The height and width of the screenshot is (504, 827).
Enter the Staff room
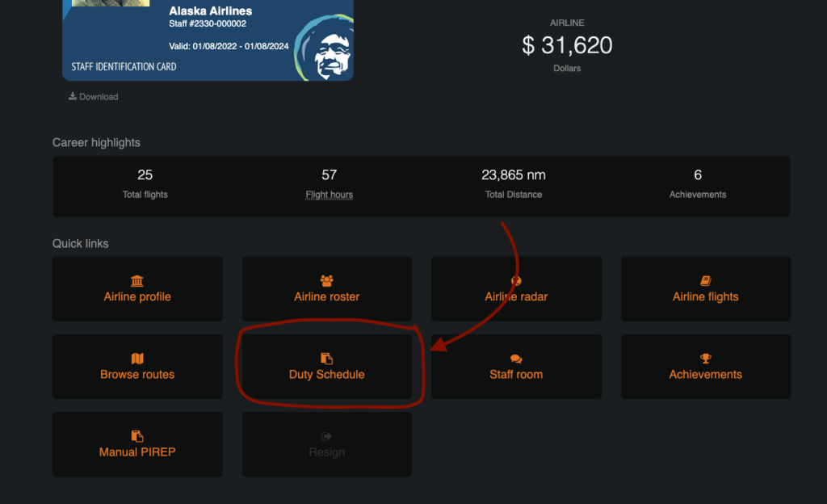[516, 367]
